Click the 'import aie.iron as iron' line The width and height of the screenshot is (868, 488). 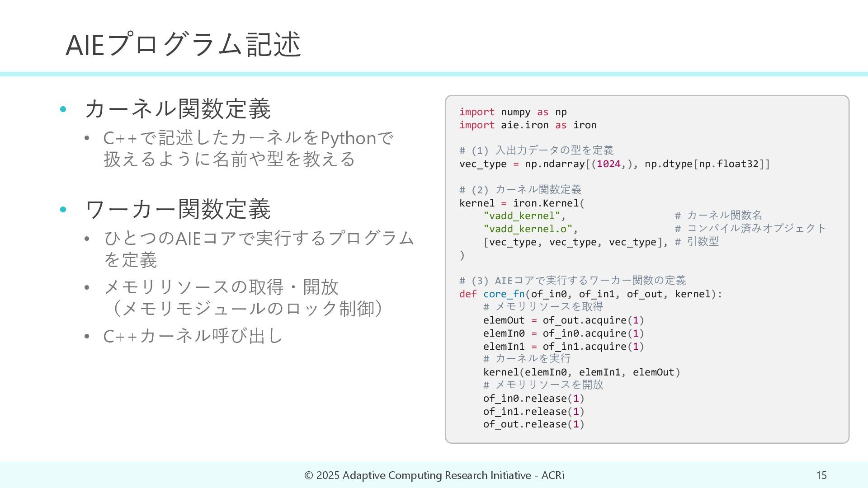[x=528, y=125]
